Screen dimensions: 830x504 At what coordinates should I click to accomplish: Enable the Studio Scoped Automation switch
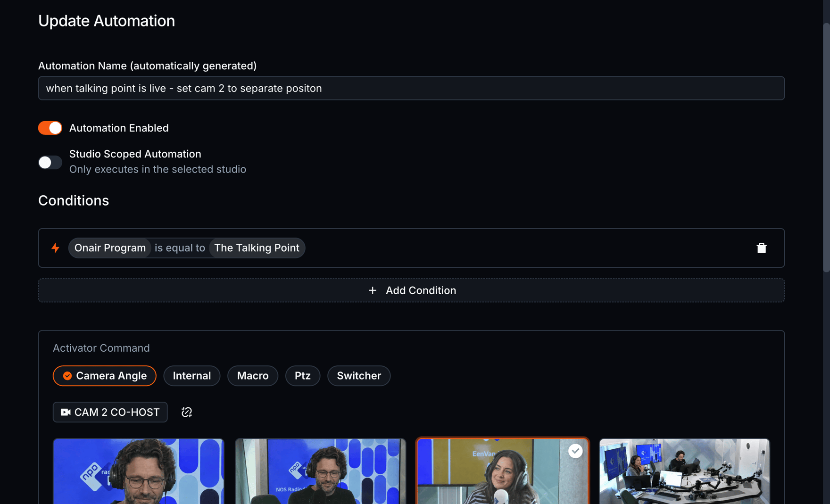coord(50,162)
